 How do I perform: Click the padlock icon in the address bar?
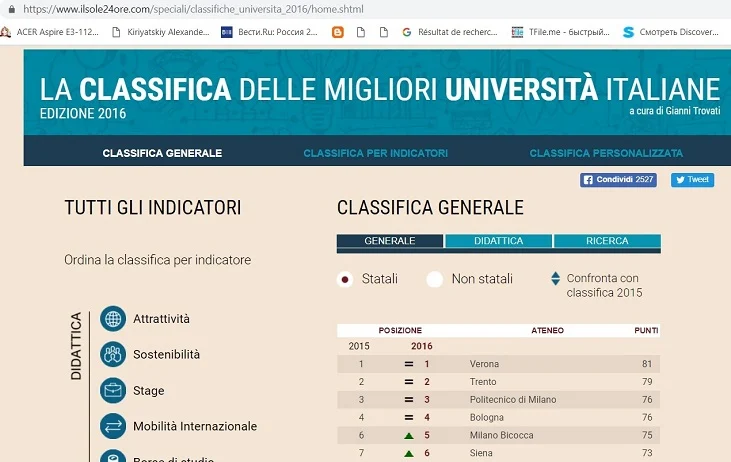(12, 9)
